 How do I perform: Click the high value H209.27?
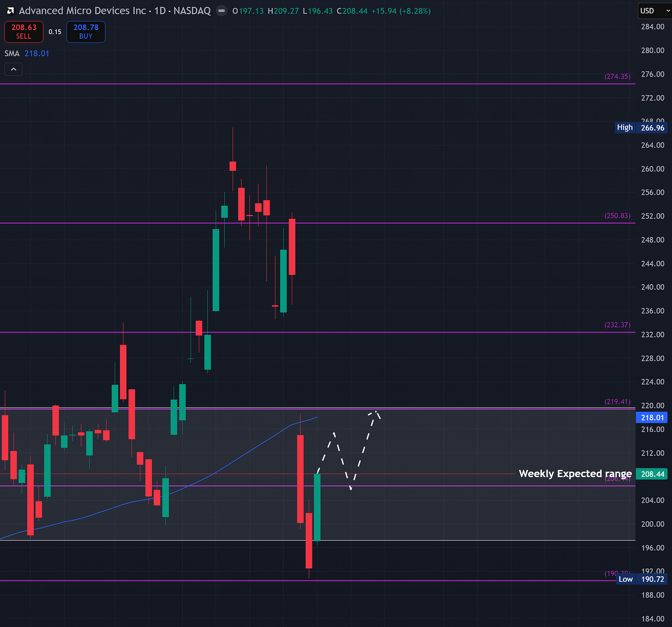[283, 11]
